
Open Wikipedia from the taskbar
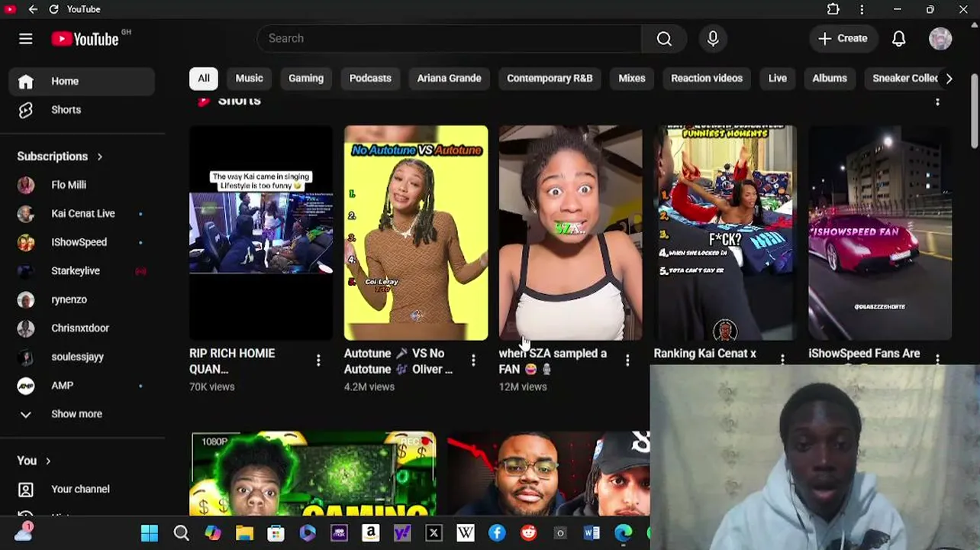[466, 533]
